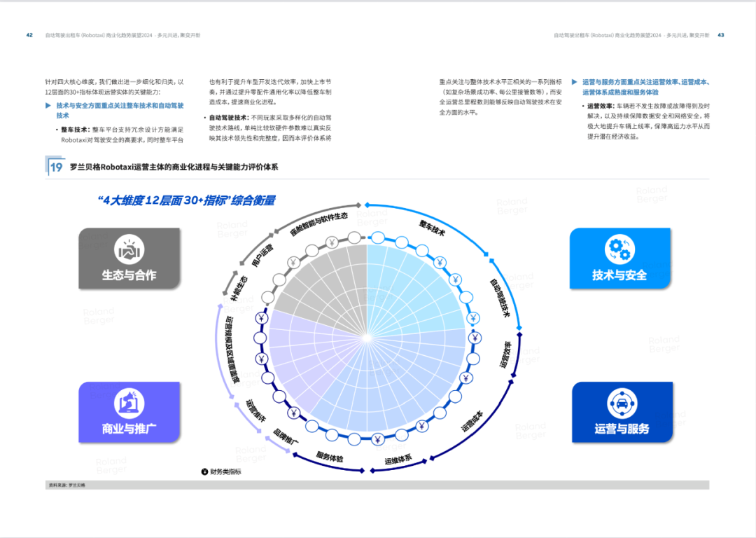Screen dimensions: 756x538
Task: Click the 补能生态 arc label
Action: click(x=239, y=289)
